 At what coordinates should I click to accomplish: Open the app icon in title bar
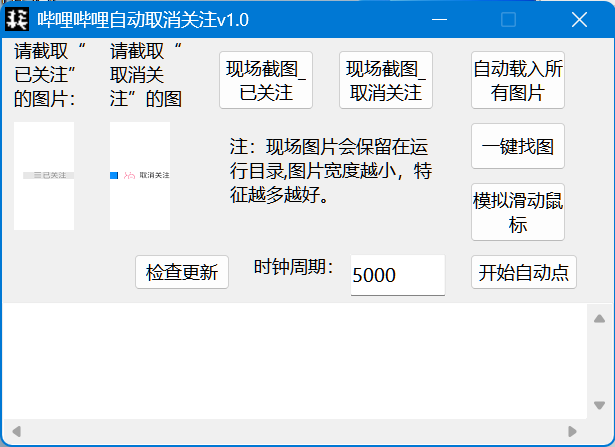(x=17, y=20)
